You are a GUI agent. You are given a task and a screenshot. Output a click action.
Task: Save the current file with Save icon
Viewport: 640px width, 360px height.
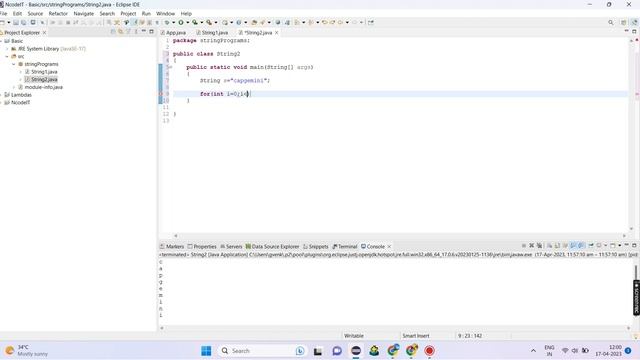16,22
